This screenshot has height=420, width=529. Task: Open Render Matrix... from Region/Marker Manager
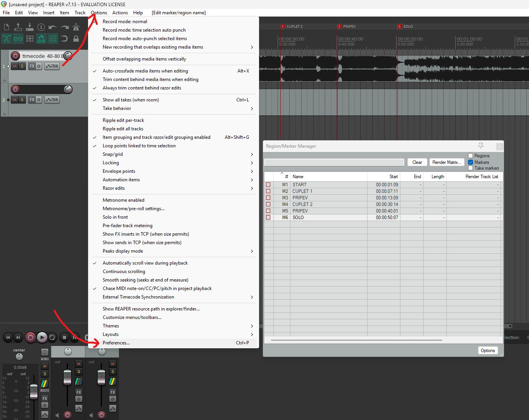point(447,162)
